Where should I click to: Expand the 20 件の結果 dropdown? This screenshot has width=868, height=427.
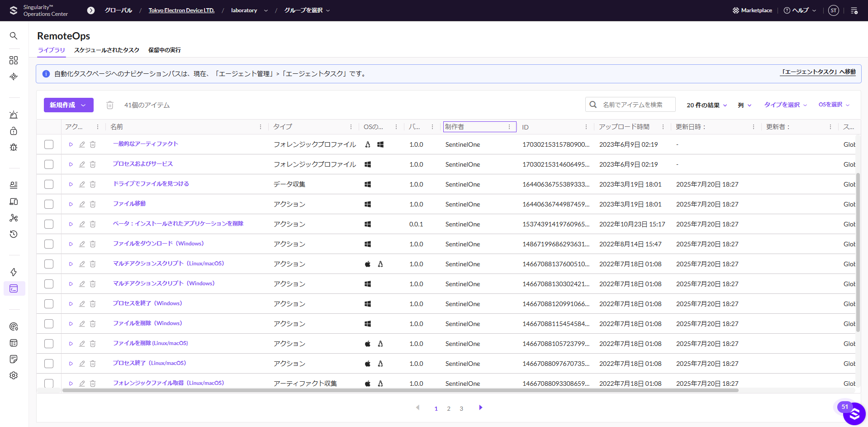pos(707,105)
